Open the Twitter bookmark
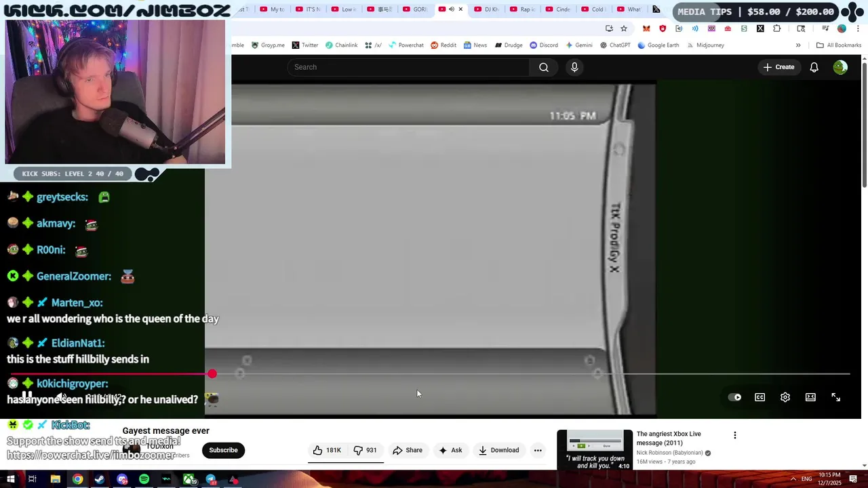This screenshot has width=868, height=488. point(304,45)
